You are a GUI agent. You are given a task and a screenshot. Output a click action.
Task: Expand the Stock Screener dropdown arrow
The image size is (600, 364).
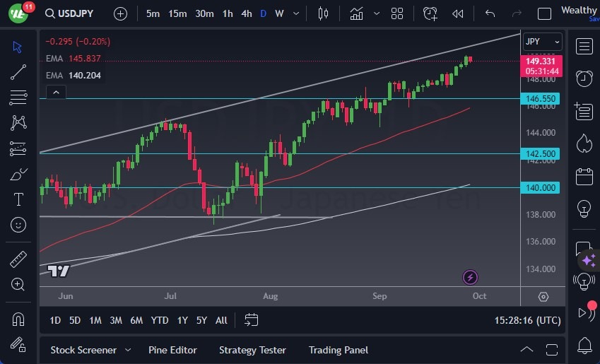click(128, 350)
